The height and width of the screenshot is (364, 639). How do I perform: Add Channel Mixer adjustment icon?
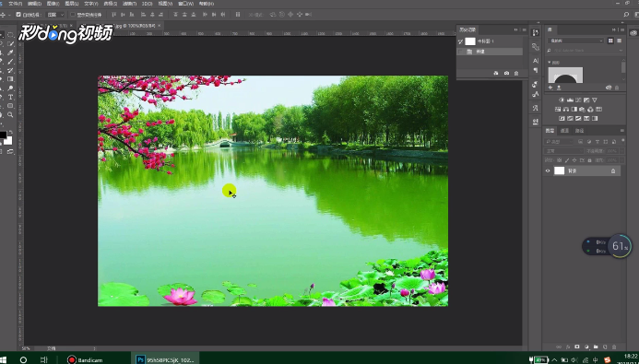click(x=590, y=109)
